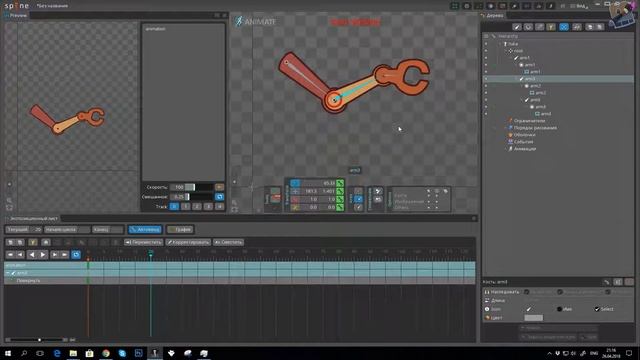
Task: Toggle visibility dot of selected arm2 bone
Action: click(486, 79)
